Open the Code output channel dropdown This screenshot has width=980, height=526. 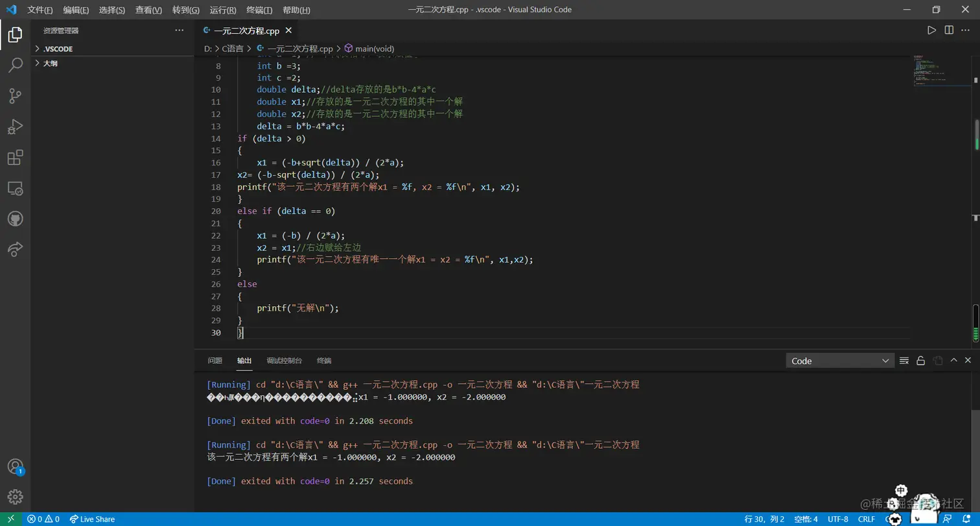[840, 361]
